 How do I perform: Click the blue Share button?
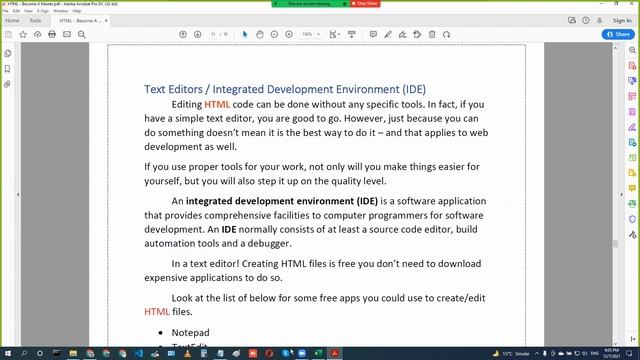click(x=618, y=35)
